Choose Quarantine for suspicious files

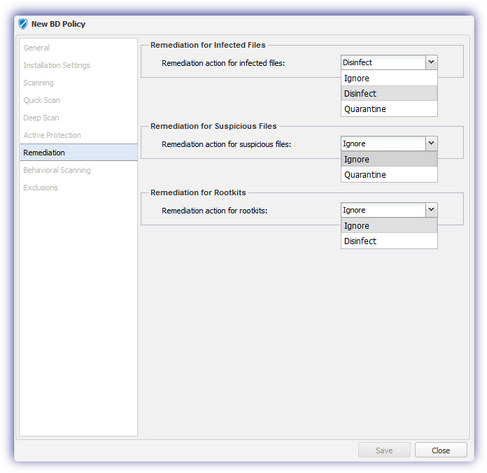pyautogui.click(x=389, y=174)
